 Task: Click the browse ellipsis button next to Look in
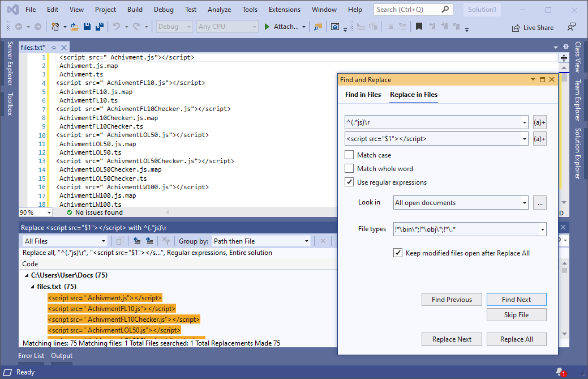pos(540,203)
